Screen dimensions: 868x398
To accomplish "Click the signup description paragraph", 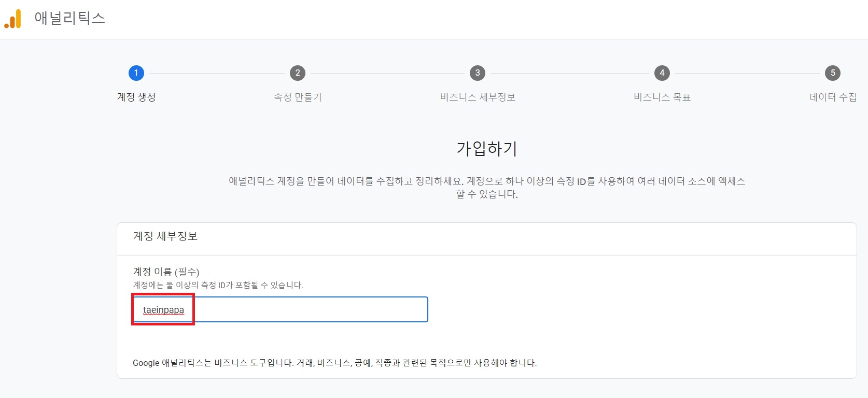I will tap(487, 188).
